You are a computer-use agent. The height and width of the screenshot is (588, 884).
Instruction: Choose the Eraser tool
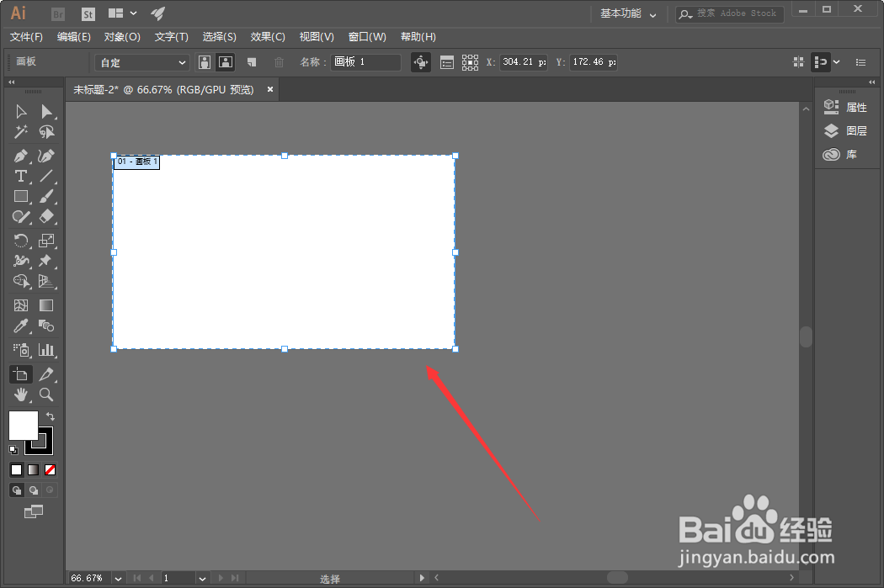46,217
